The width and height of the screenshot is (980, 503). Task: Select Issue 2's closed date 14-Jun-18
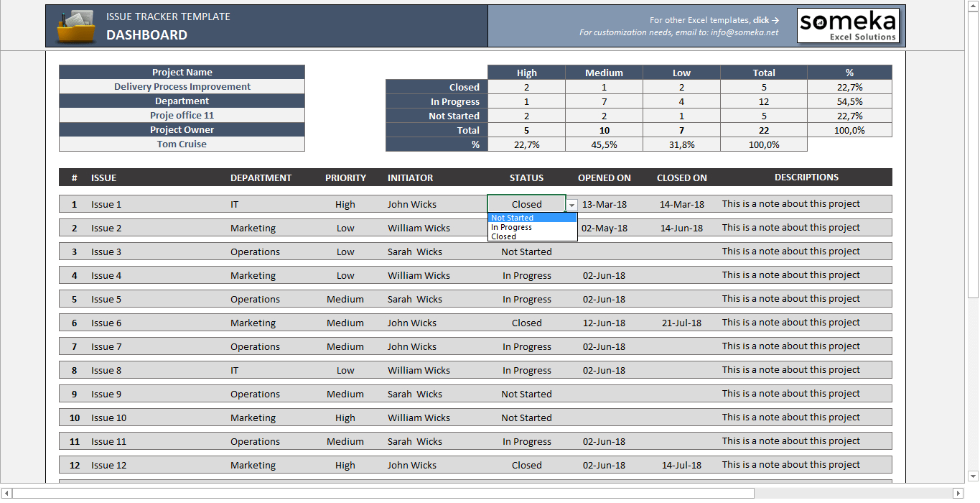pos(682,228)
